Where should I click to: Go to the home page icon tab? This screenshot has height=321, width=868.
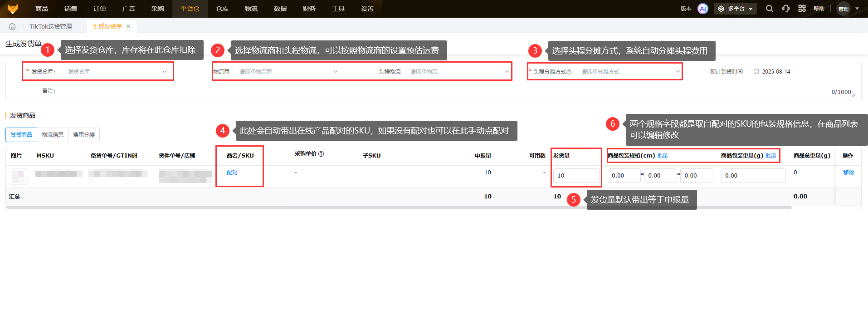tap(12, 26)
